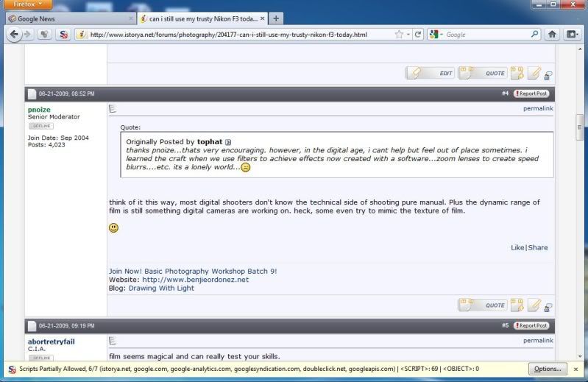Screen dimensions: 588x382
Task: Open the search engine selector dropdown
Action: 436,35
